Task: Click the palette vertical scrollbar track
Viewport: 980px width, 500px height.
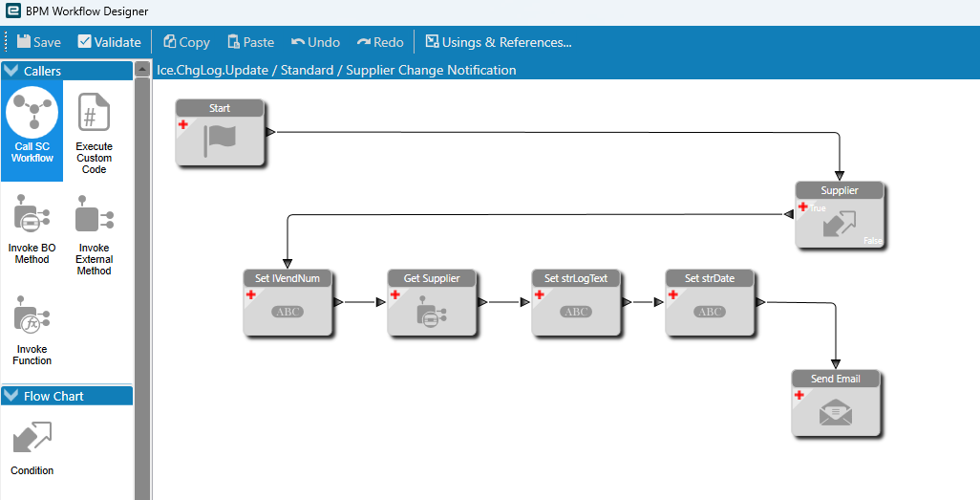Action: tap(142, 288)
